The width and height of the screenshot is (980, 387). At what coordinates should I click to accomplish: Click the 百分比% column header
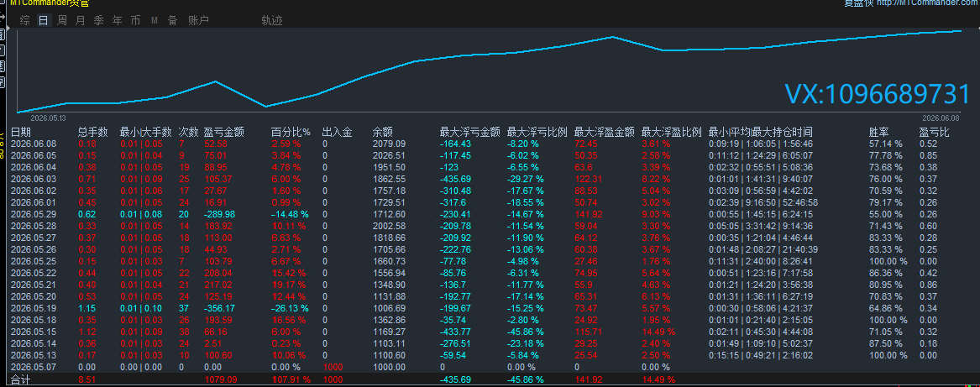click(x=291, y=132)
